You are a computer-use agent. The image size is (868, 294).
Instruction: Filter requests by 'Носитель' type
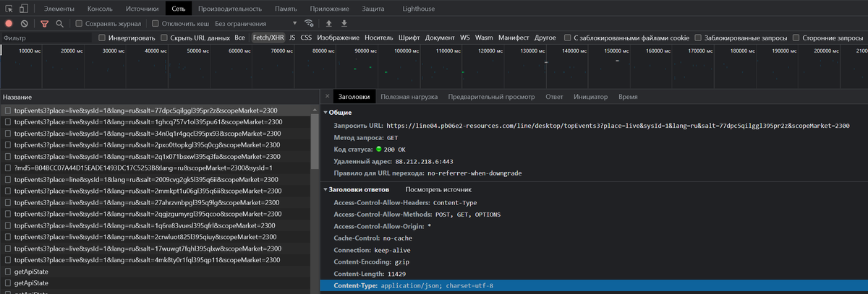(x=378, y=38)
